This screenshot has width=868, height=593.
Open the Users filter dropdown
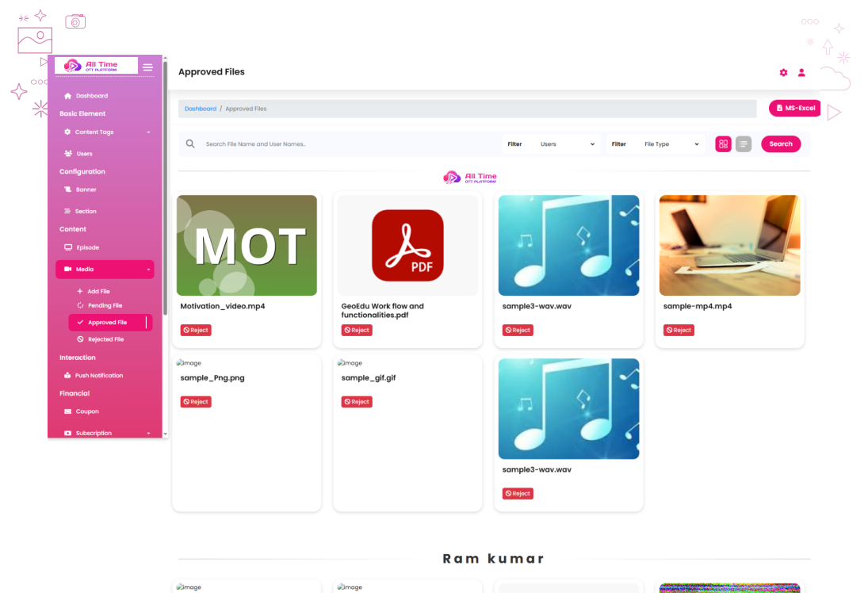[568, 144]
